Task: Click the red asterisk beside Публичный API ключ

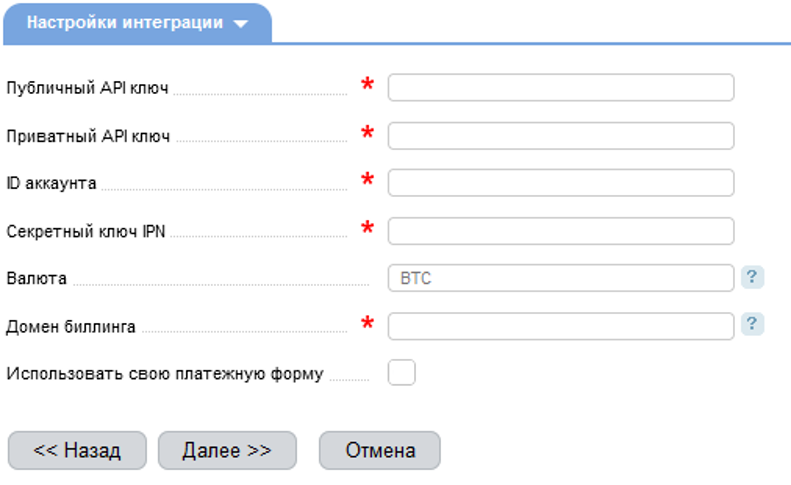Action: [x=367, y=85]
